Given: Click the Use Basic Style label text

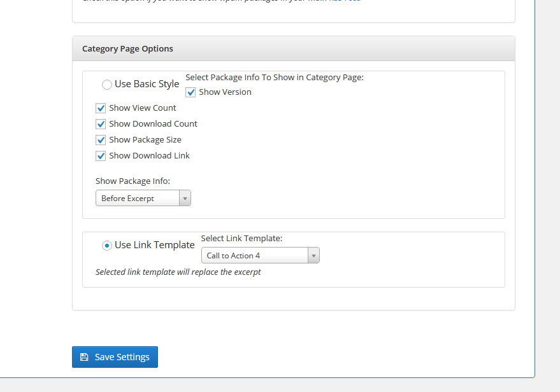Looking at the screenshot, I should (147, 84).
